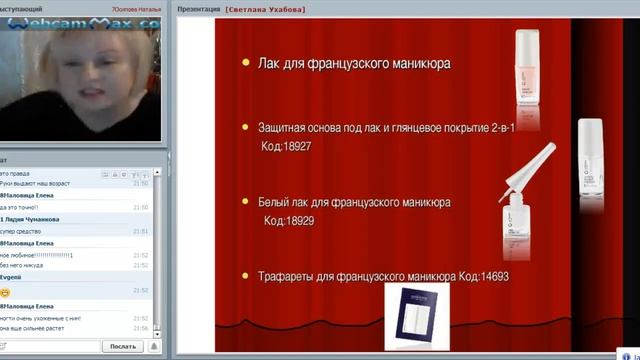The image size is (640, 360).
Task: Click slide text 'Код:18927'
Action: pos(286,146)
